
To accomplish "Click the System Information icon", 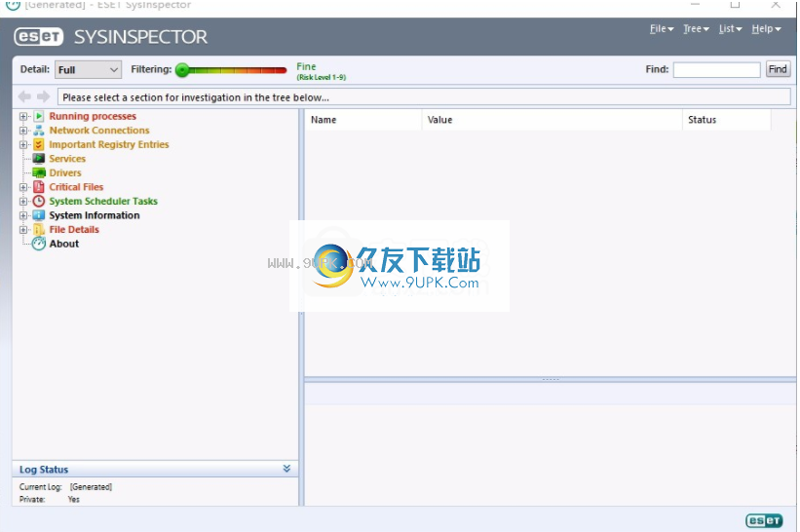I will point(39,215).
